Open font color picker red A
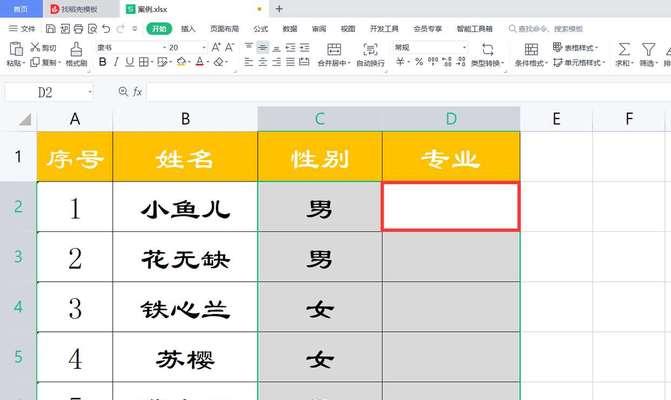The image size is (671, 400). [199, 62]
